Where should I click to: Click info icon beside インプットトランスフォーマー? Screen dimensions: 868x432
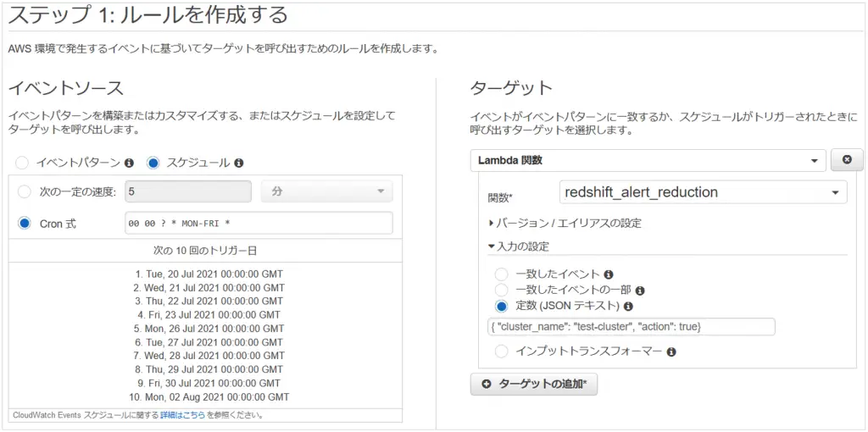pyautogui.click(x=671, y=352)
